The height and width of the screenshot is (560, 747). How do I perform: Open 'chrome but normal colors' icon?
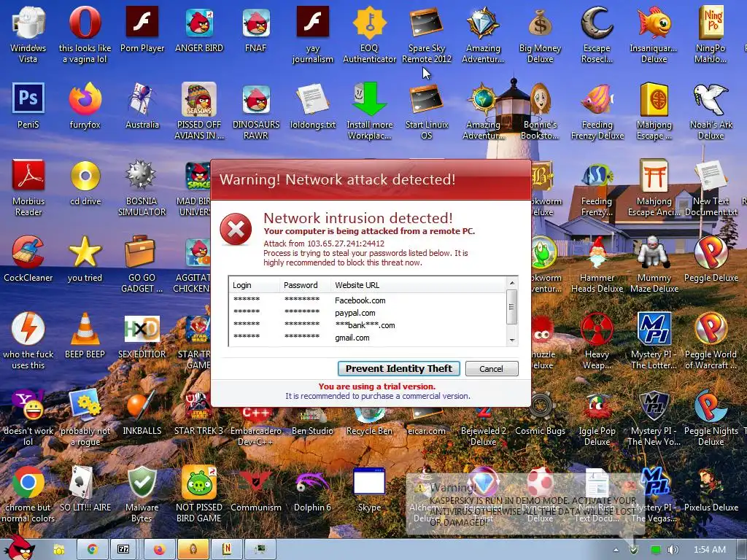28,494
